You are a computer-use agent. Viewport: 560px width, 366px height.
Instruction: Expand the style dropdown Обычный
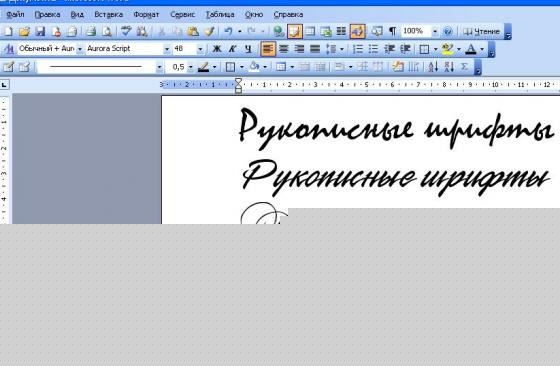click(x=80, y=49)
